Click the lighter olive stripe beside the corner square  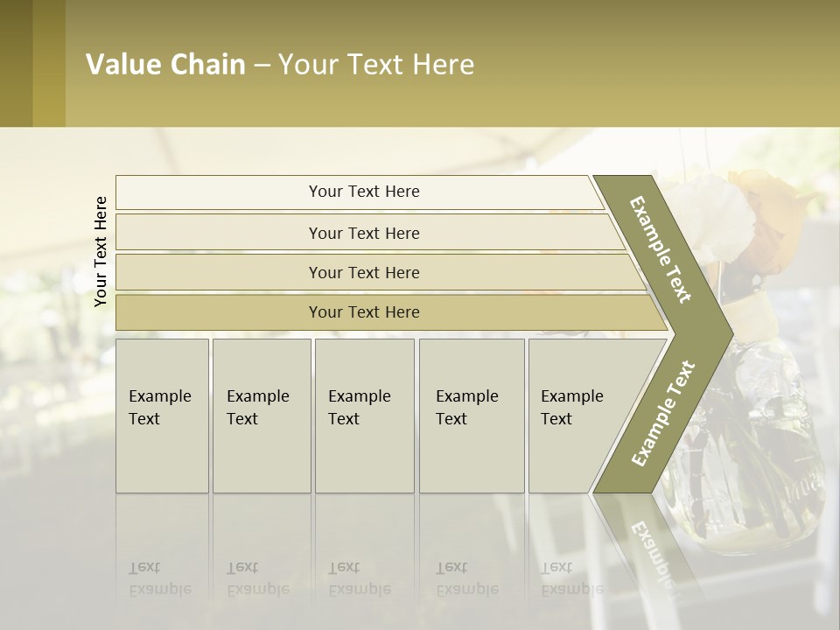click(x=49, y=63)
